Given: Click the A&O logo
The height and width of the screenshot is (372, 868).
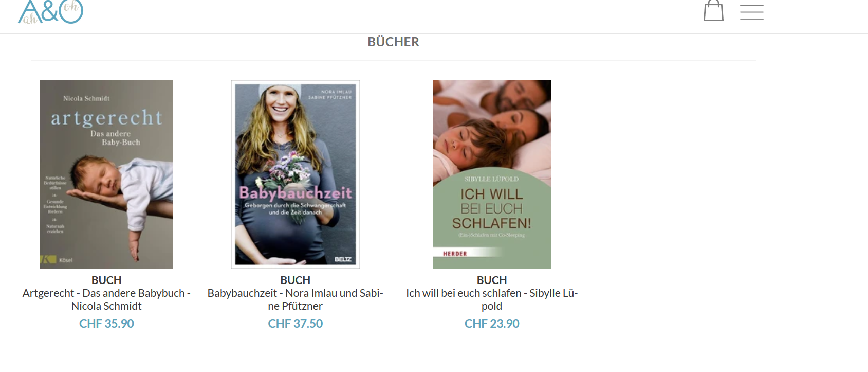Looking at the screenshot, I should (x=50, y=12).
